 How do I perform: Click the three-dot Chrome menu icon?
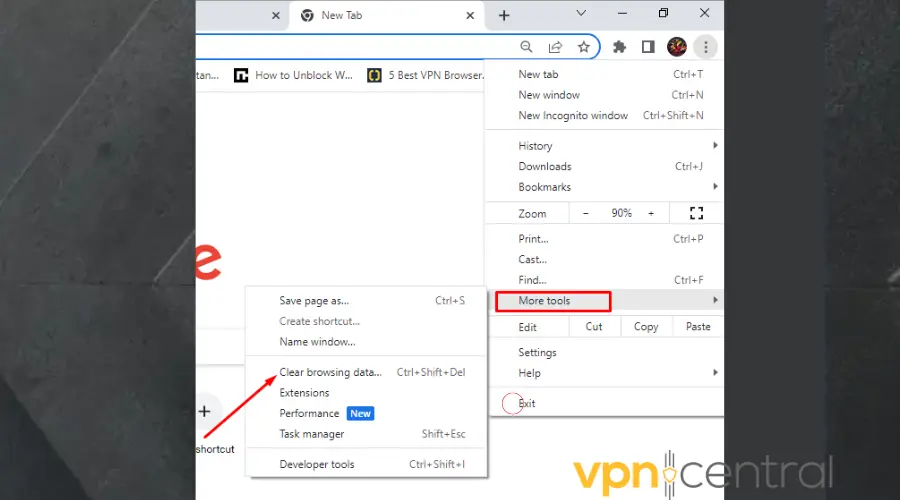[706, 47]
